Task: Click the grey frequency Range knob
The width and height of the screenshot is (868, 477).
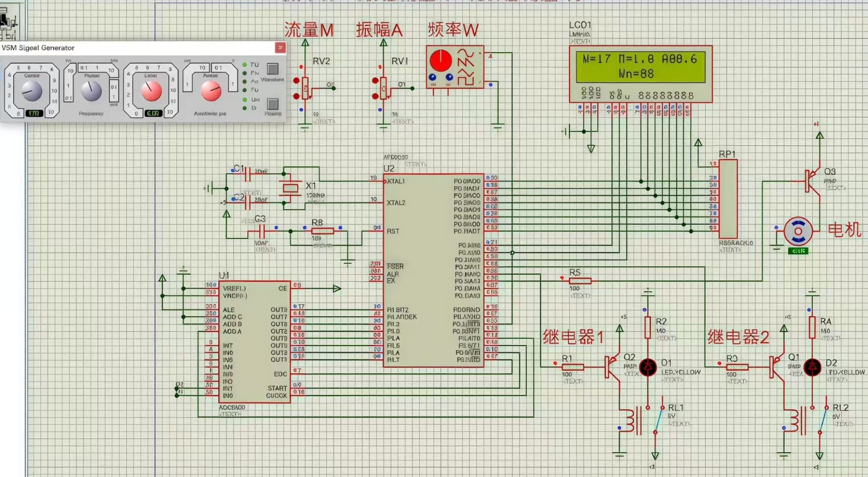Action: pos(92,91)
